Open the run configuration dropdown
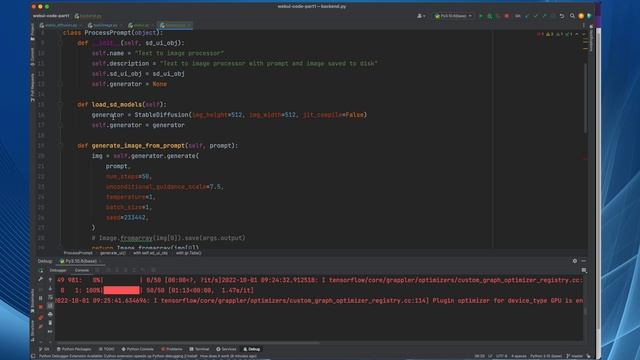This screenshot has height=360, width=640. tap(453, 16)
